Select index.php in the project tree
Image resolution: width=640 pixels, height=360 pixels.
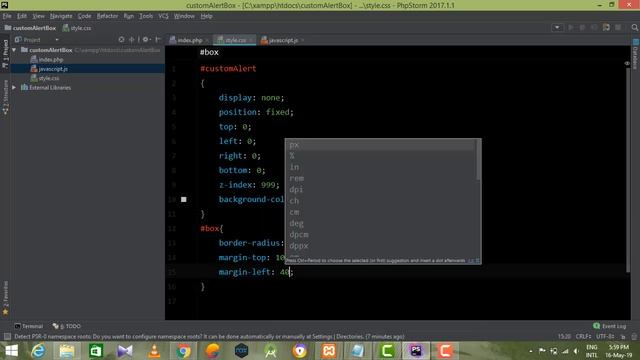point(51,60)
